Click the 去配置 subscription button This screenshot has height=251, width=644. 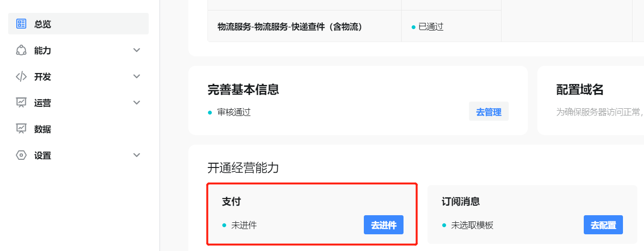603,225
